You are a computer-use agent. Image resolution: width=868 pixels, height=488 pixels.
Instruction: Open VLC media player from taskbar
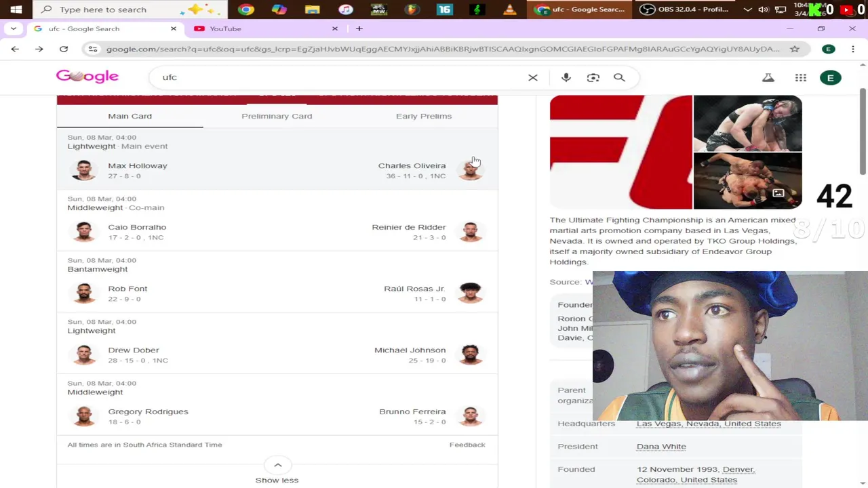pos(511,9)
